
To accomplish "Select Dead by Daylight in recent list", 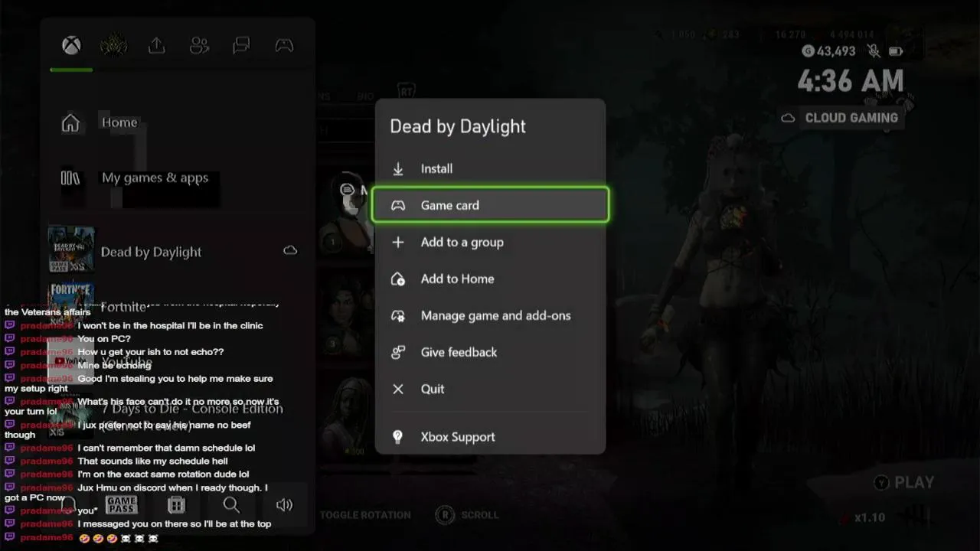I will coord(178,250).
